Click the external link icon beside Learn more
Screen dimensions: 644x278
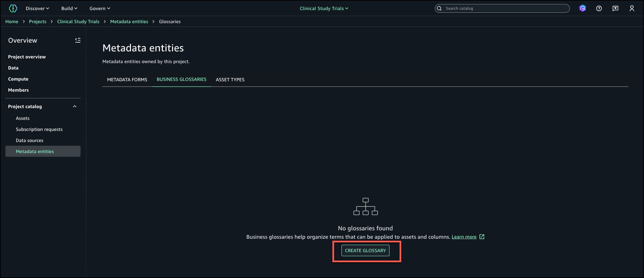[482, 237]
